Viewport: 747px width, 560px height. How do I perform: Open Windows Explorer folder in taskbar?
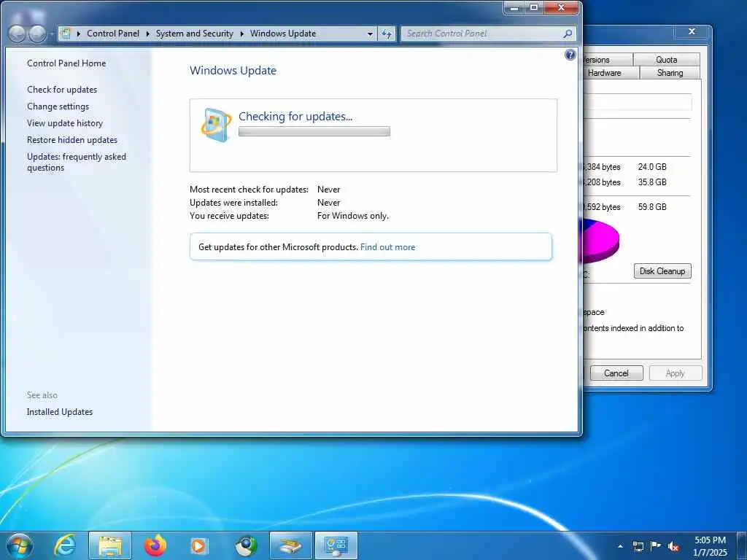pyautogui.click(x=110, y=545)
